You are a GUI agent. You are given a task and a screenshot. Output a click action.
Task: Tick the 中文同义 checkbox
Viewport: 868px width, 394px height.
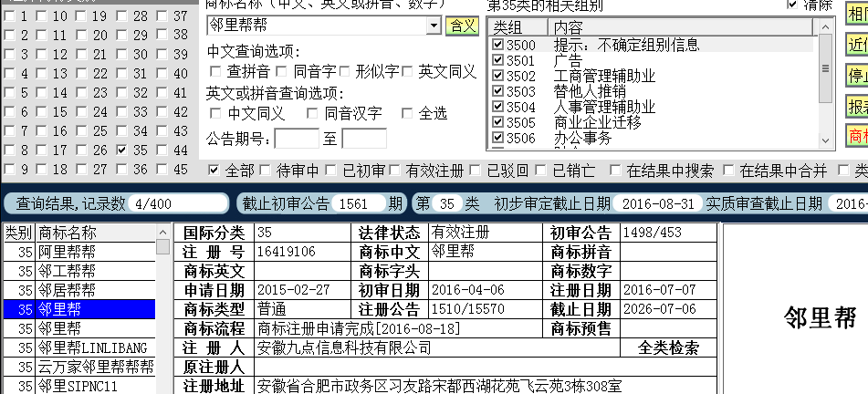tap(215, 113)
